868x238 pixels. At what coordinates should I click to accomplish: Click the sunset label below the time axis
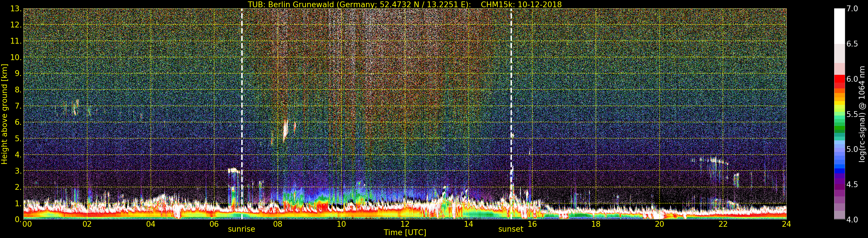click(x=511, y=229)
